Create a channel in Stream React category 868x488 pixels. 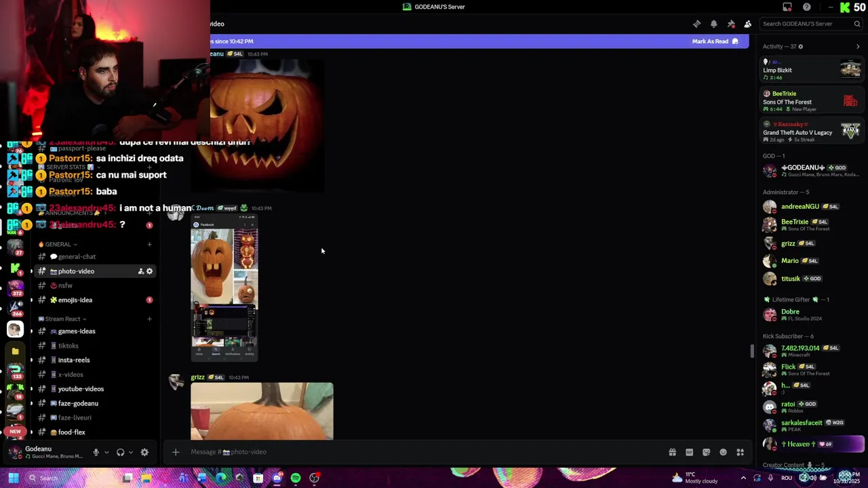tap(149, 319)
